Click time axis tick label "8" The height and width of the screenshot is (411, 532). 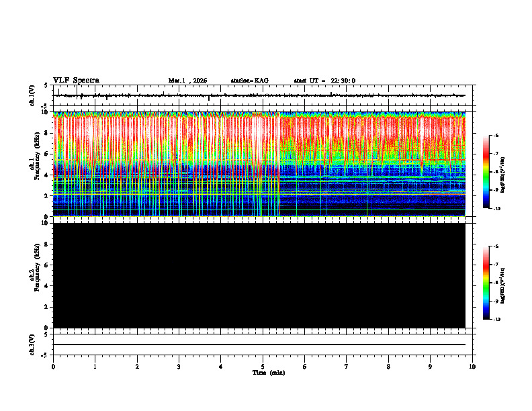(388, 367)
